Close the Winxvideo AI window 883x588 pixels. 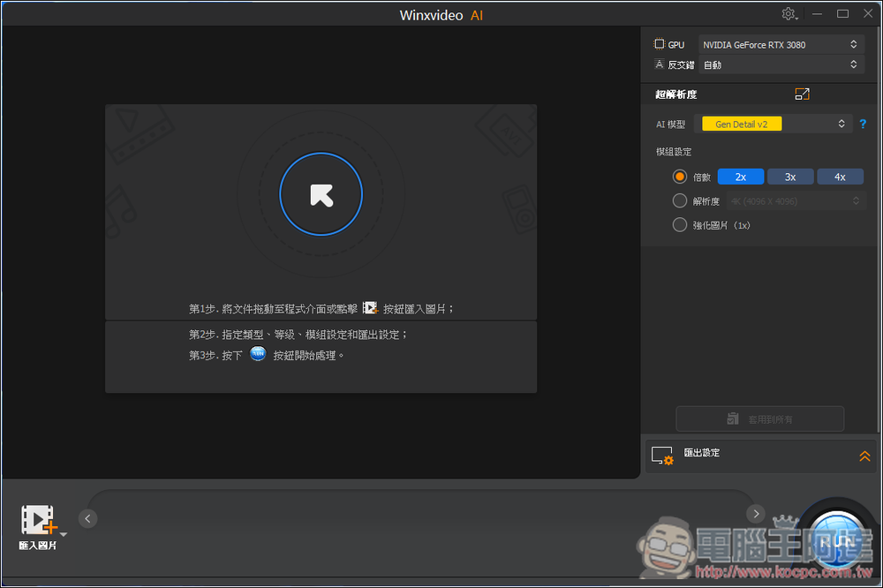tap(868, 13)
